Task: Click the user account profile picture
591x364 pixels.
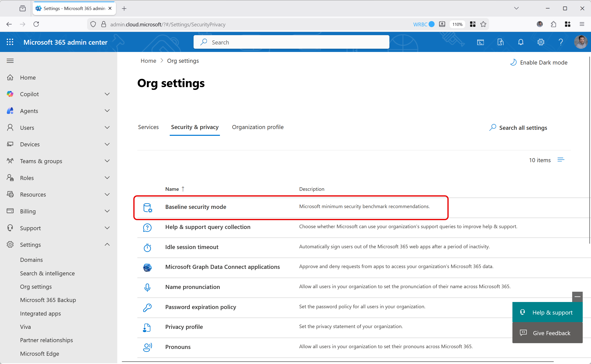Action: point(580,42)
